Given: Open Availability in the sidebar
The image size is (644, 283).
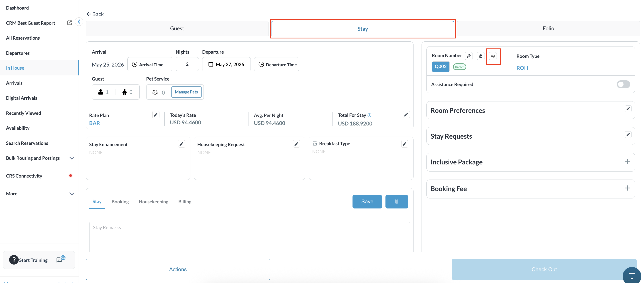Looking at the screenshot, I should [x=18, y=128].
